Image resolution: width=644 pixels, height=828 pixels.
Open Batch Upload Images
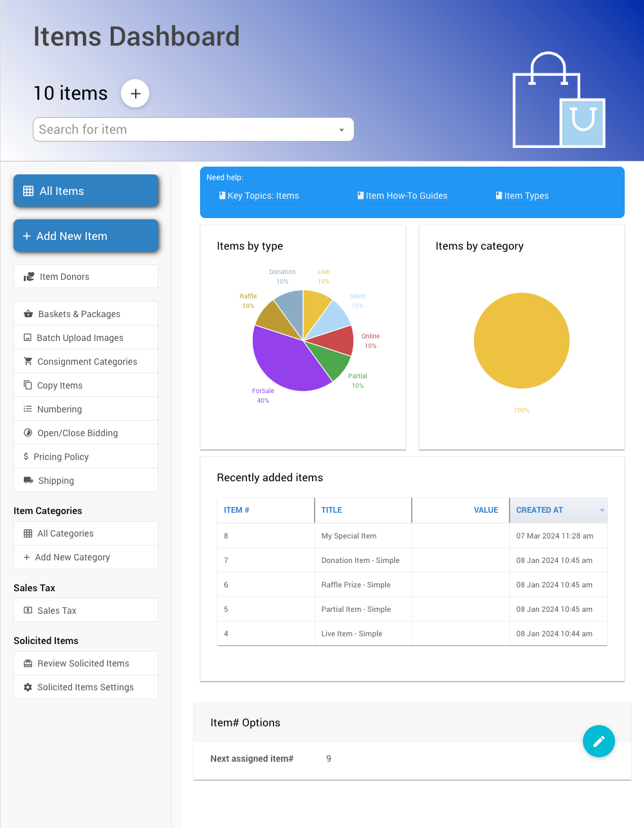click(86, 338)
